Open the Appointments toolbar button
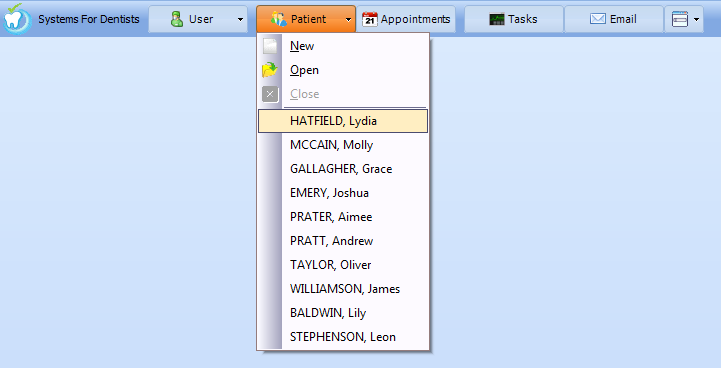 coord(406,19)
